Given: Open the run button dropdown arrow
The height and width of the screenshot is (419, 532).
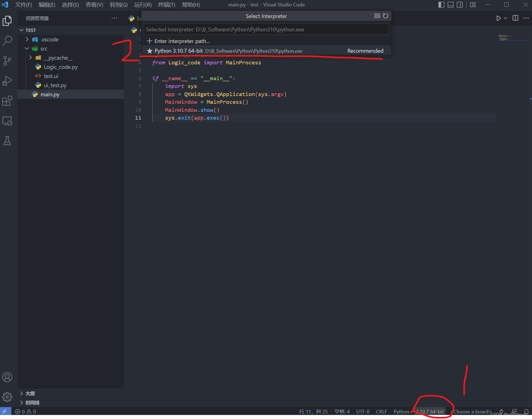Looking at the screenshot, I should (506, 18).
